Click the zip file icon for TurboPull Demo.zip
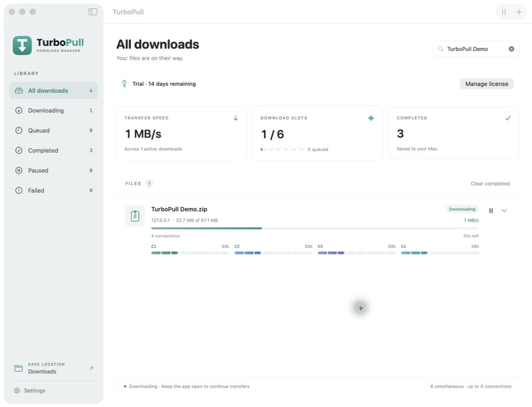 tap(135, 216)
